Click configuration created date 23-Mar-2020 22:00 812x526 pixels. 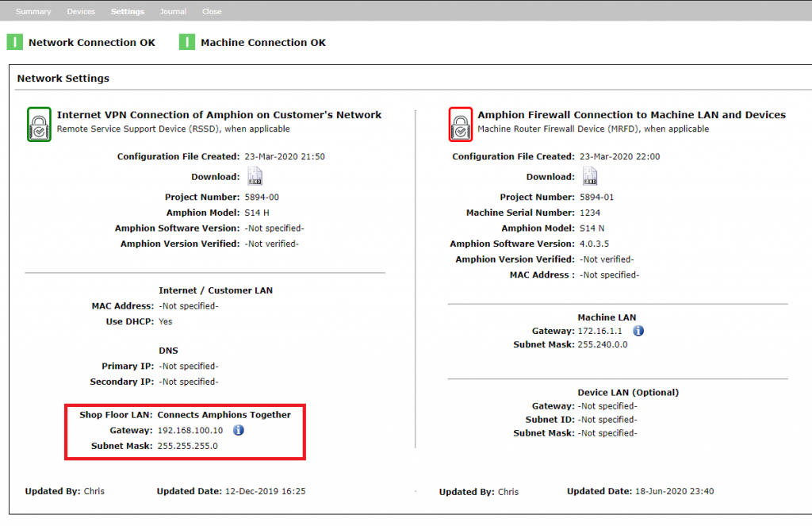(620, 156)
